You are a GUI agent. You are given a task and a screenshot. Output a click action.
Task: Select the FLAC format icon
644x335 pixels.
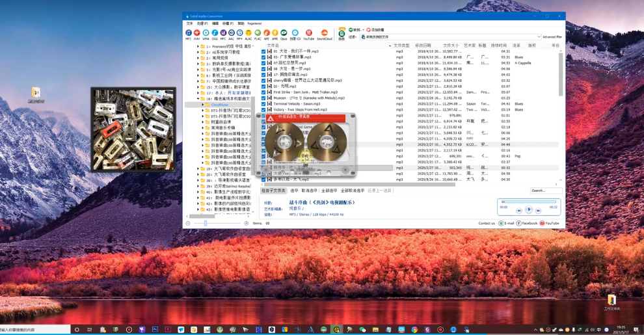click(258, 33)
